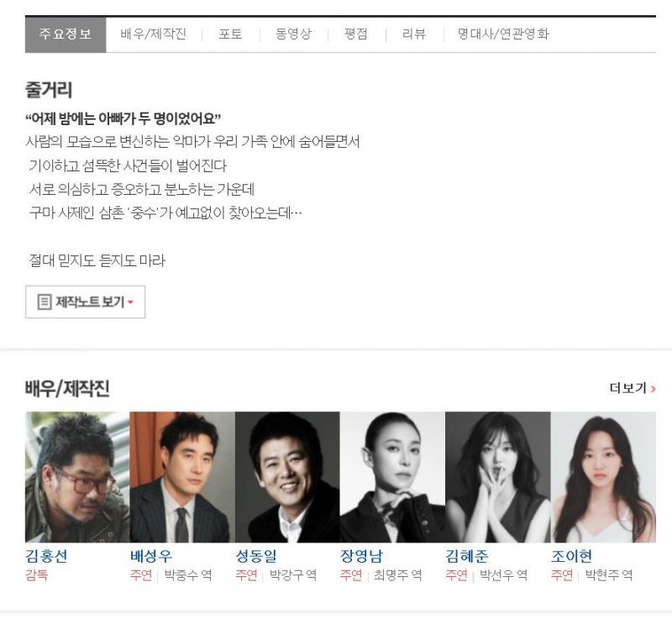Screen dimensions: 672x624
Task: Select 성동일's portrait thumbnail
Action: click(x=287, y=477)
